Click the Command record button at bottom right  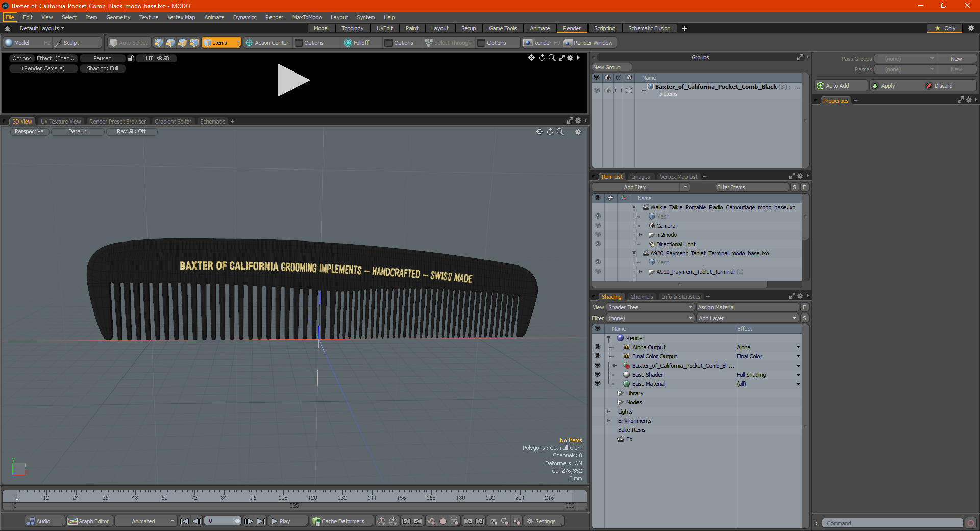click(971, 523)
